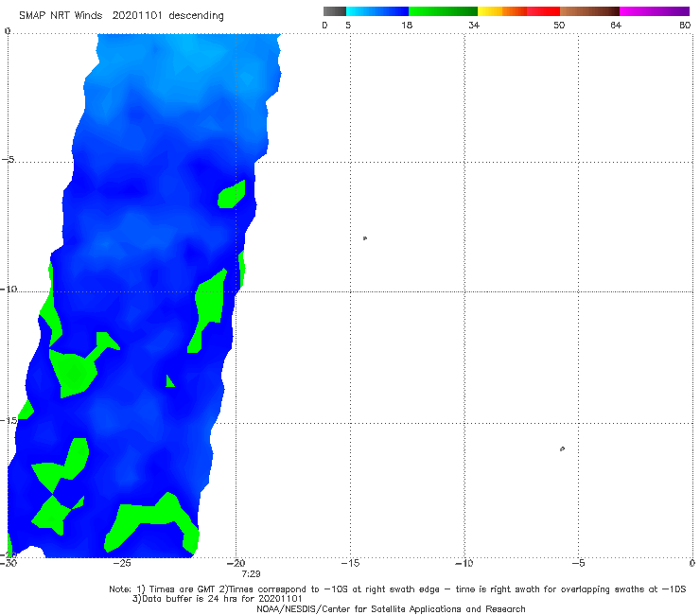Click the small island outline near -6 longitude
Screen dimensions: 700x615
coord(562,448)
